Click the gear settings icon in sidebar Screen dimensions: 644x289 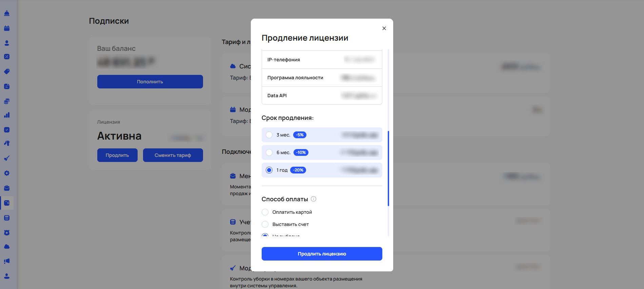(x=7, y=173)
